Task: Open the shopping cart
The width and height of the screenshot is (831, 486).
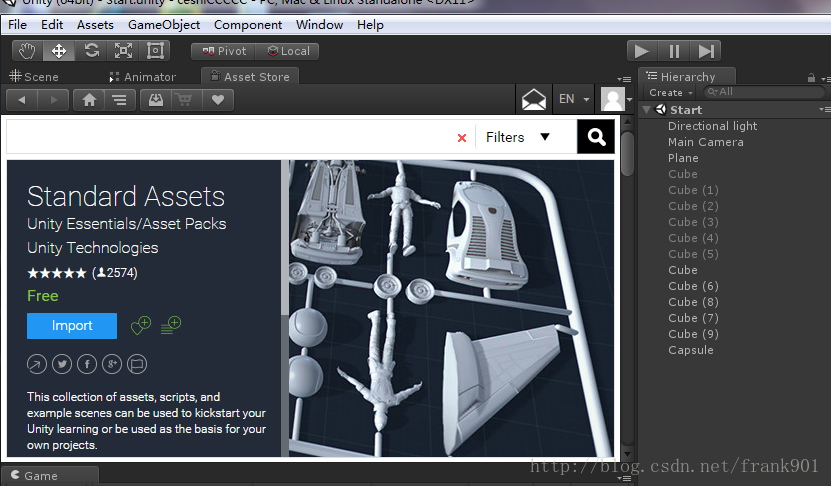Action: 185,100
